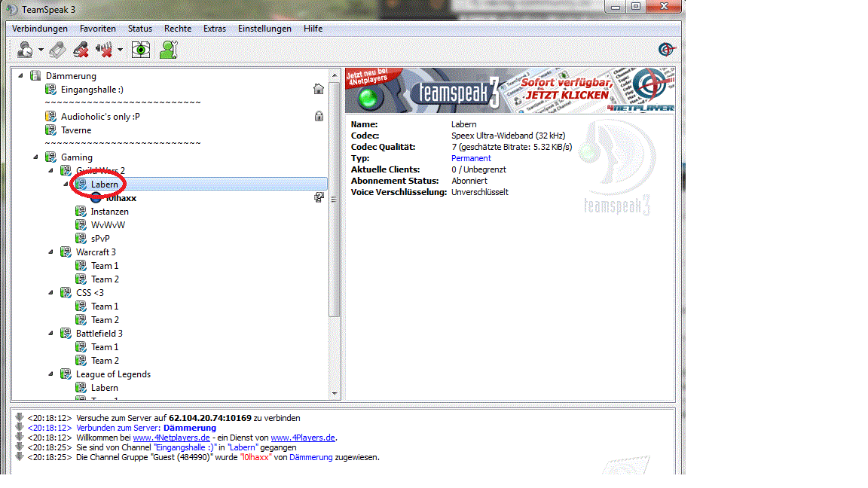
Task: Collapse the Warcraft 3 channel group
Action: tap(50, 252)
